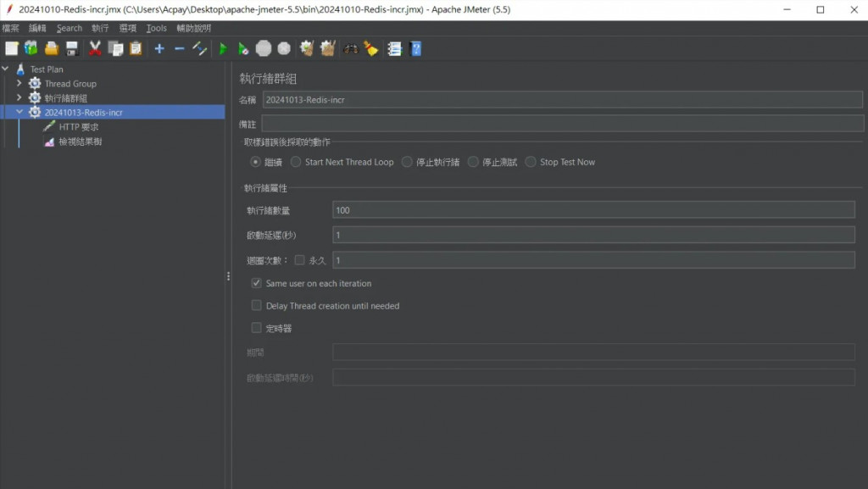This screenshot has width=868, height=489.
Task: Select 檢視結果樹 in the tree
Action: pyautogui.click(x=81, y=142)
